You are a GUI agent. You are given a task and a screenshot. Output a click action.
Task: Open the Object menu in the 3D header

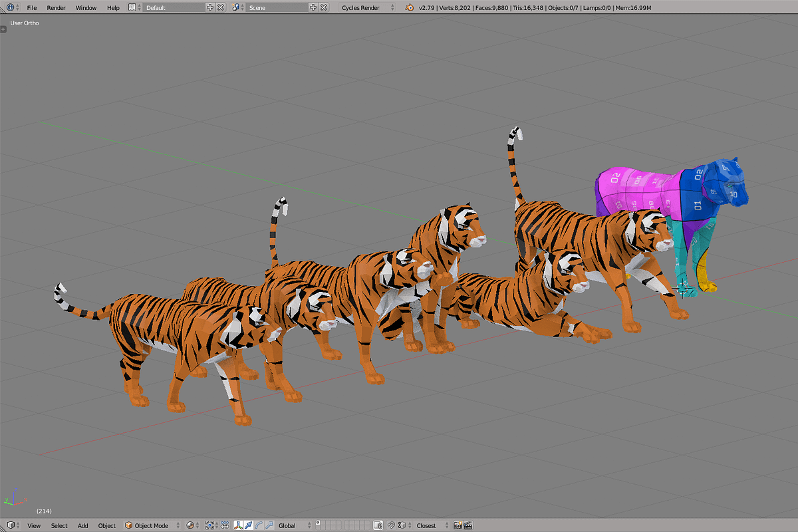click(107, 525)
